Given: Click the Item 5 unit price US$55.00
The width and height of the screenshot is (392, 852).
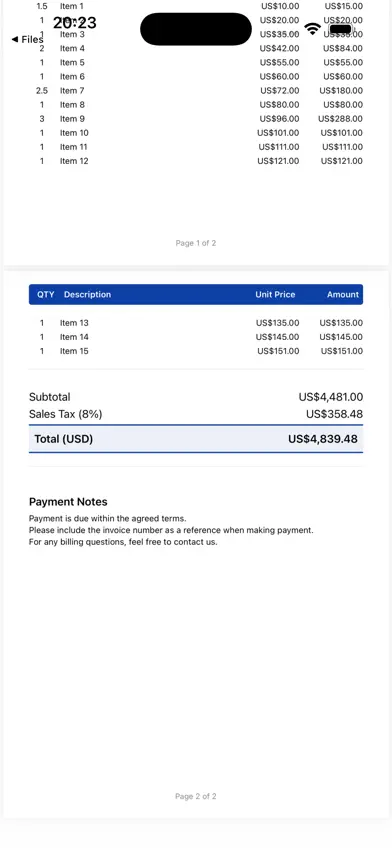Looking at the screenshot, I should [279, 62].
